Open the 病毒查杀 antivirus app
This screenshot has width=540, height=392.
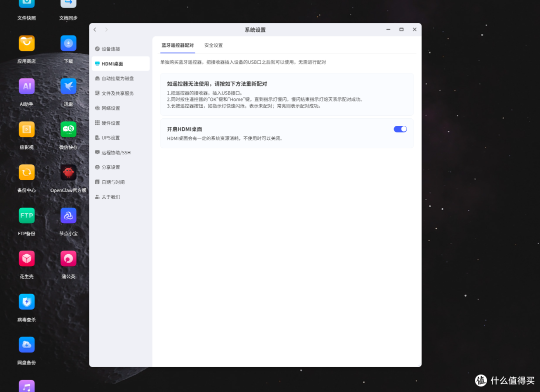click(26, 302)
